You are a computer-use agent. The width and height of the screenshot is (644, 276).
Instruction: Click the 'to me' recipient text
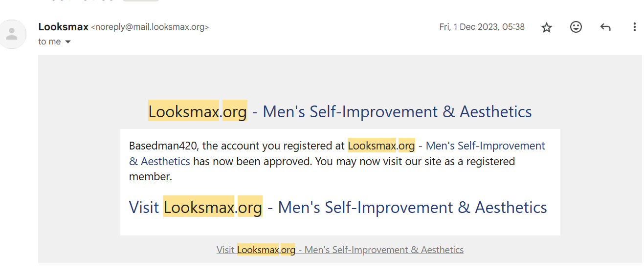(49, 42)
